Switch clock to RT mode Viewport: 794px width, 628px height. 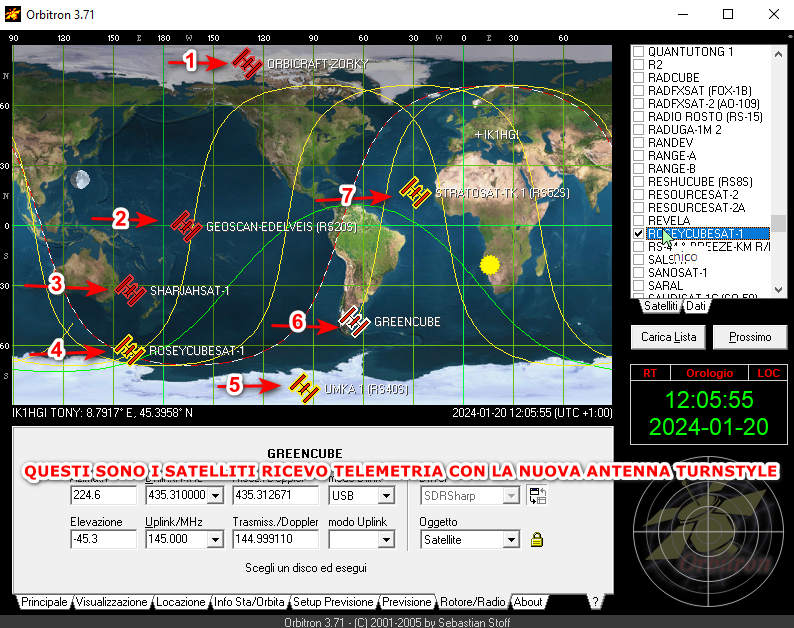click(650, 373)
